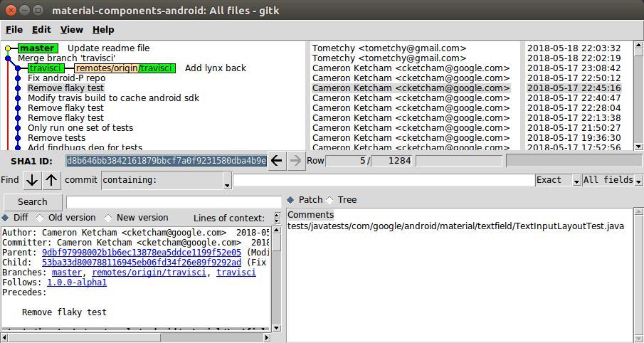Open the 1.0.0-alpha1 tag link
The image size is (644, 343).
(x=77, y=283)
